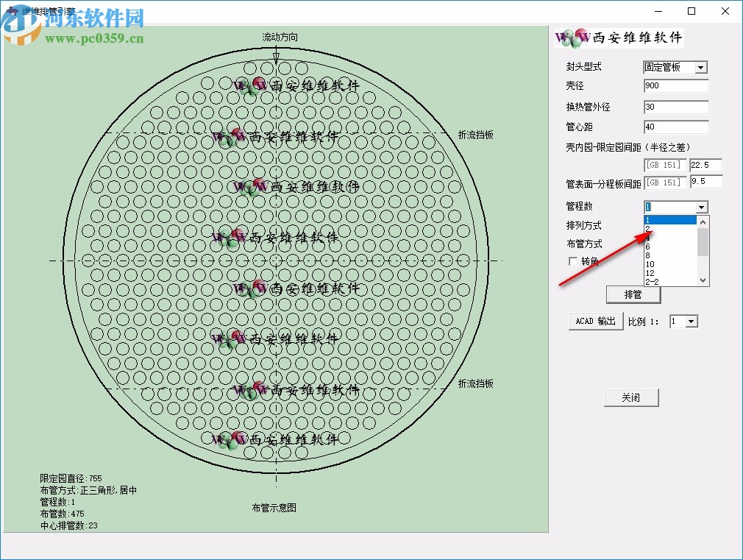
Task: Click the down arrow of the list scrollbar
Action: click(703, 280)
